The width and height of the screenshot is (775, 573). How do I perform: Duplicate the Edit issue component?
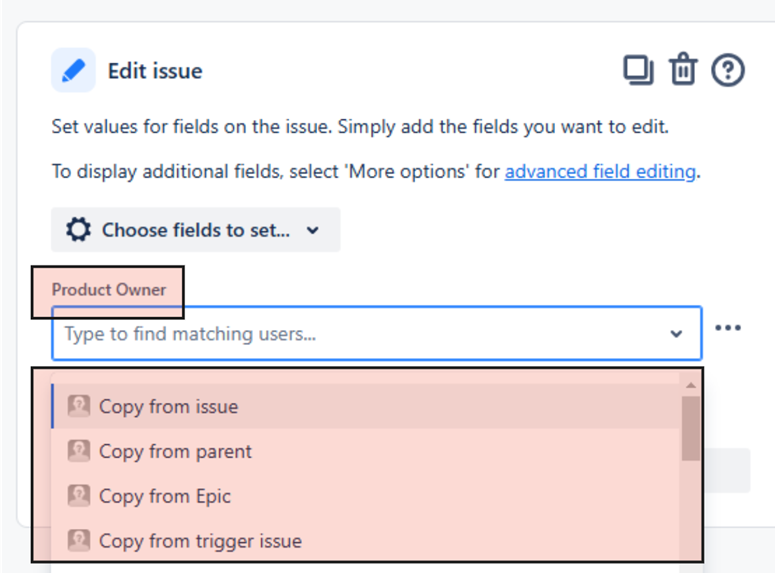[x=638, y=70]
